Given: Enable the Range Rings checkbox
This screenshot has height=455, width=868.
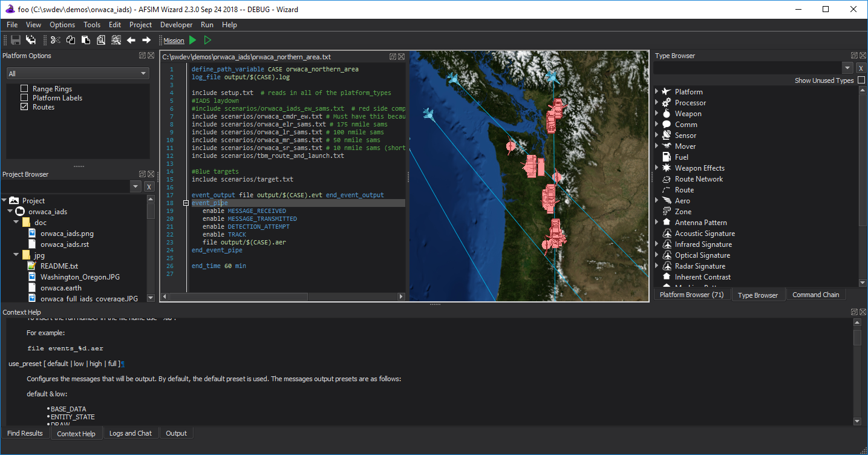Looking at the screenshot, I should coord(24,89).
